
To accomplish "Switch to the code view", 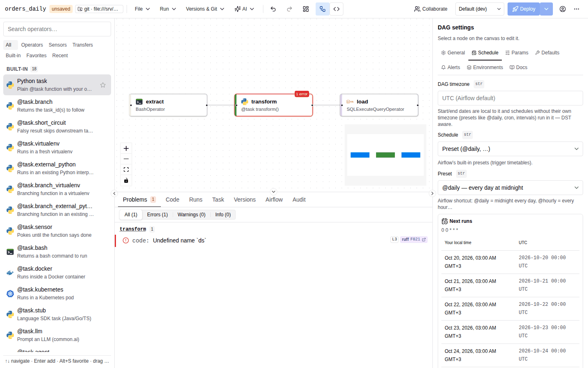I will [336, 9].
